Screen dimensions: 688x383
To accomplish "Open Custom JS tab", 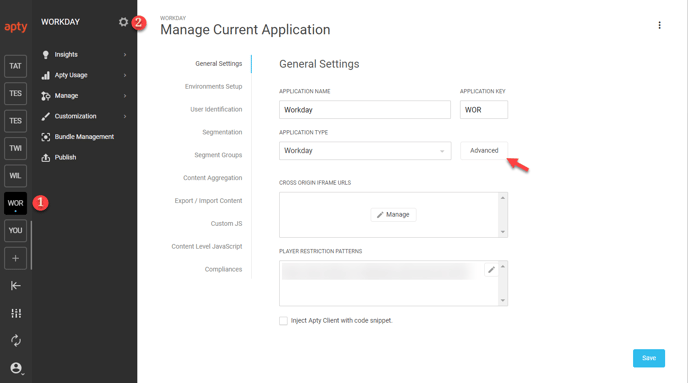I will pyautogui.click(x=226, y=223).
